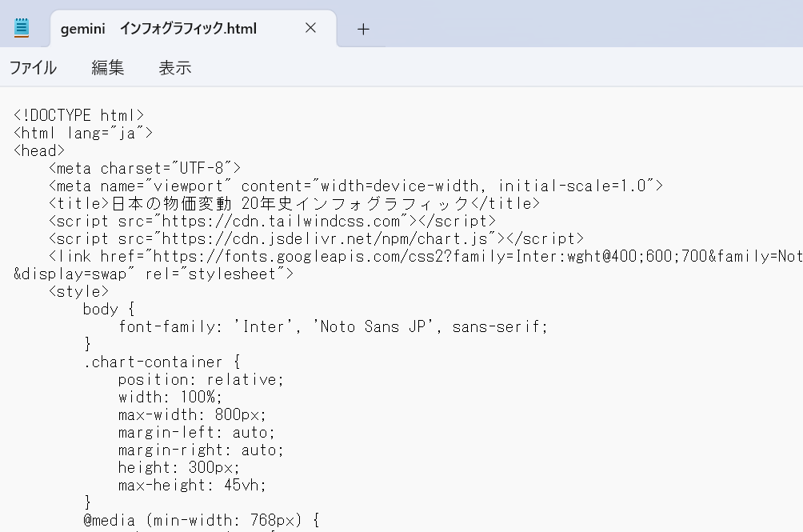Click the html lang="ja" line
This screenshot has height=532, width=803.
click(83, 133)
